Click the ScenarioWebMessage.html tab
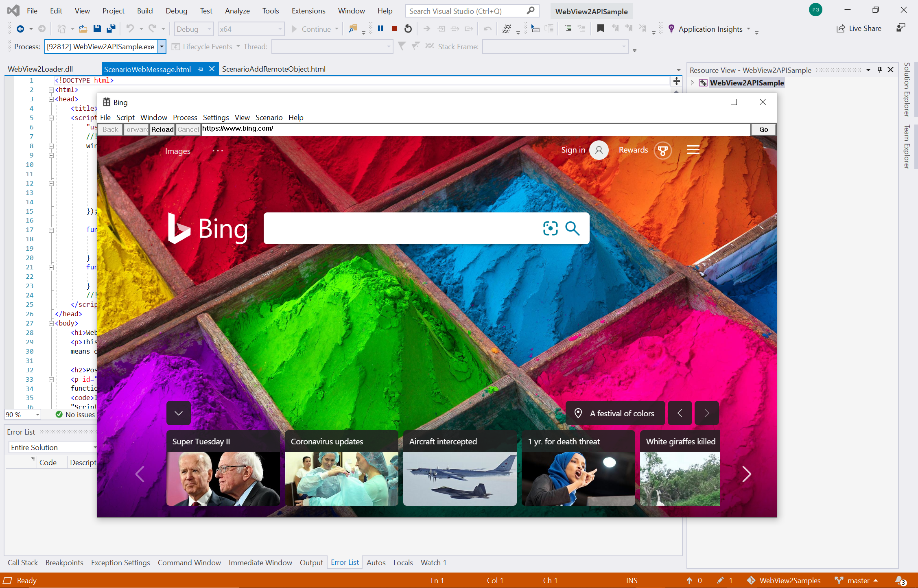This screenshot has width=918, height=588. 147,69
